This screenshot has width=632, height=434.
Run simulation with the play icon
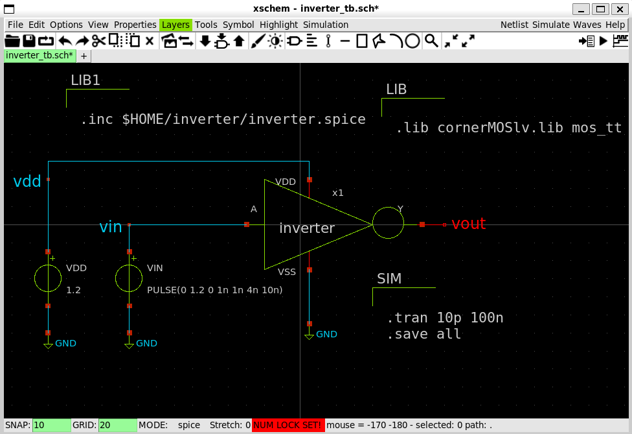pyautogui.click(x=603, y=41)
